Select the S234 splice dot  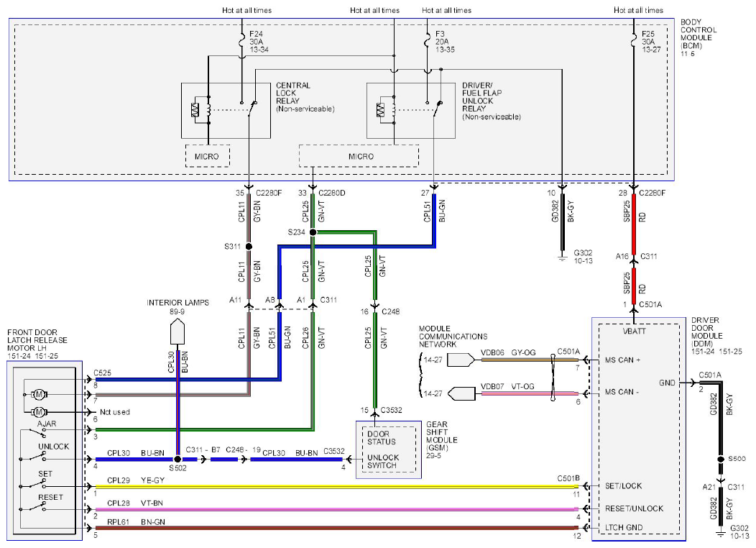tap(313, 232)
